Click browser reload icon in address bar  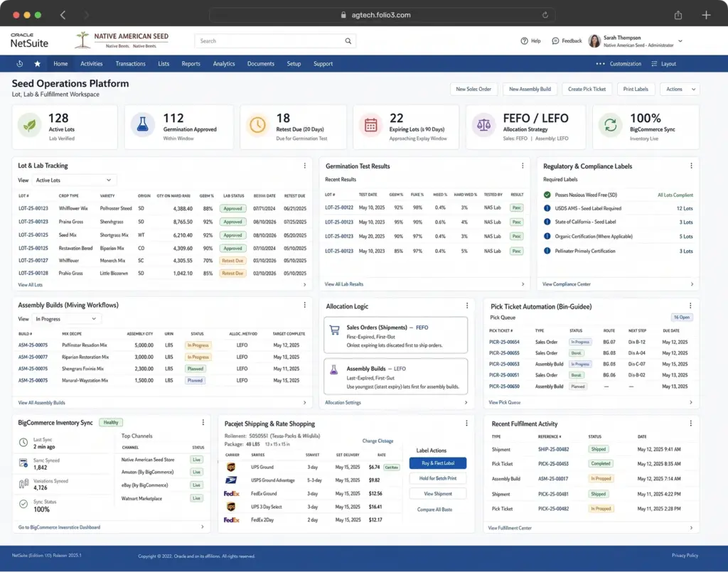(x=545, y=15)
